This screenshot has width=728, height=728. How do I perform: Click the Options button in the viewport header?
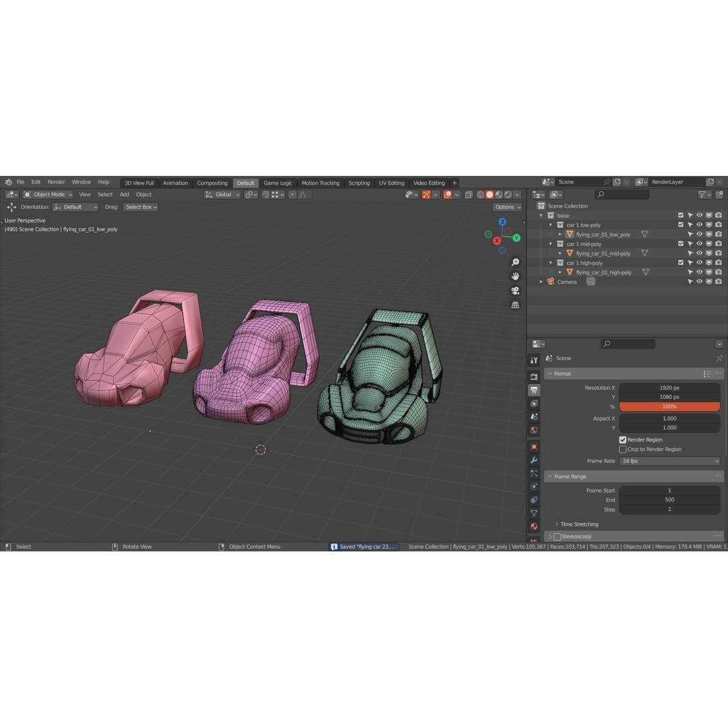coord(507,207)
